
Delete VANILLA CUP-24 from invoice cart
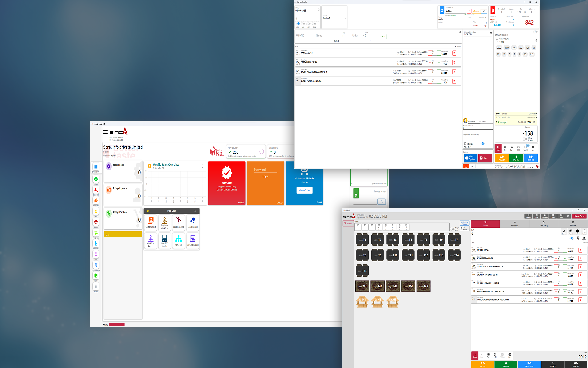(x=454, y=53)
